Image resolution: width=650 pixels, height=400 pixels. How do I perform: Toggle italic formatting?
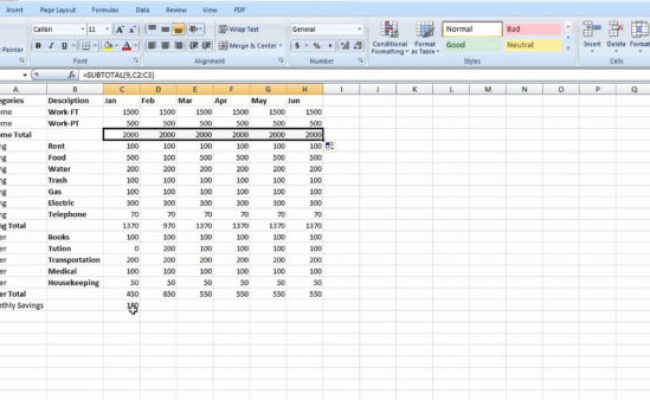[x=51, y=46]
